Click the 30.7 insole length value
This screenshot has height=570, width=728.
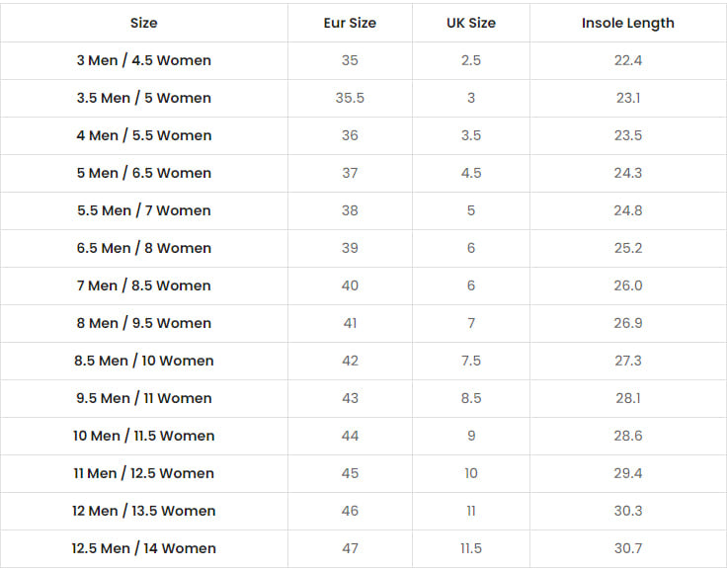point(628,548)
